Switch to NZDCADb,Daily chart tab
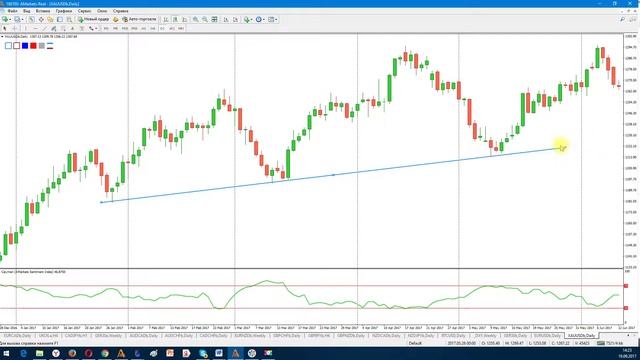The image size is (640, 360). click(386, 336)
